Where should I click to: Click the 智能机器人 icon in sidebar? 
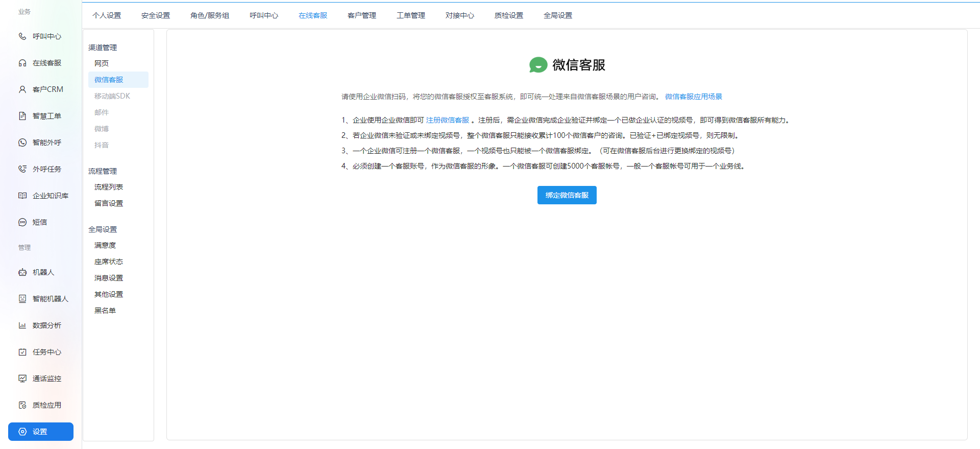tap(22, 299)
